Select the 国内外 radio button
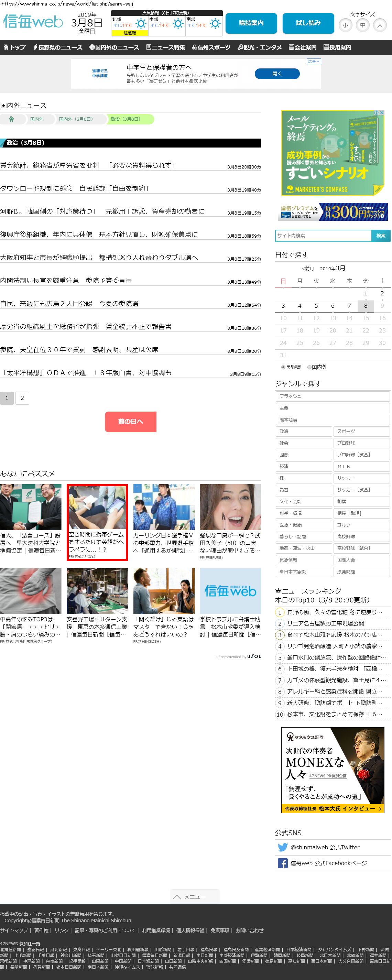Screen dimensions: 392x980 [x=309, y=367]
